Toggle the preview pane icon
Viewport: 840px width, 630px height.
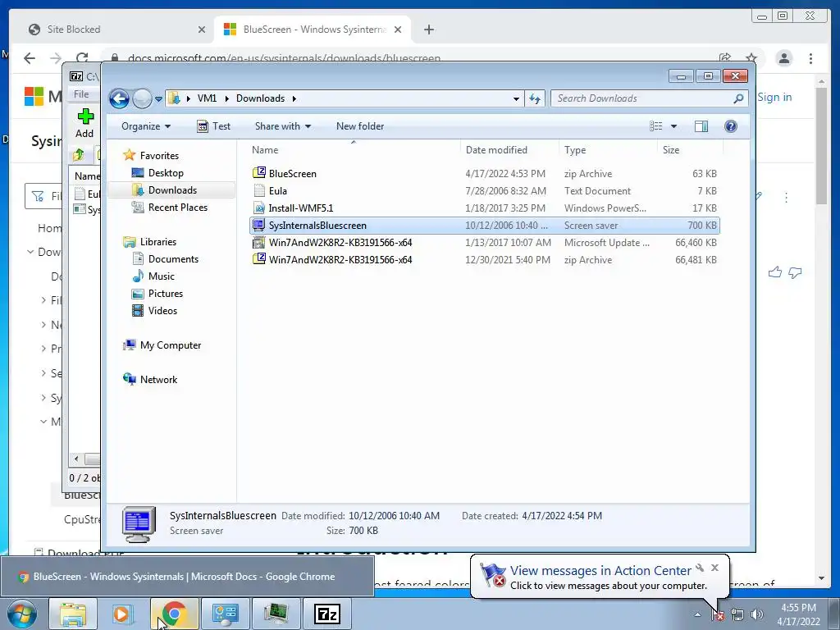point(701,126)
